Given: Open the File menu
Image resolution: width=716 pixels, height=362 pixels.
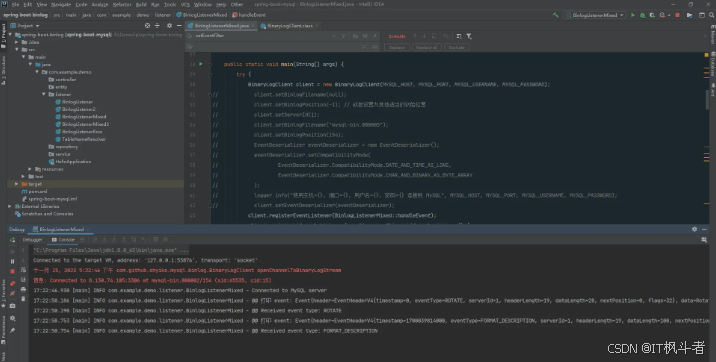Looking at the screenshot, I should [15, 4].
